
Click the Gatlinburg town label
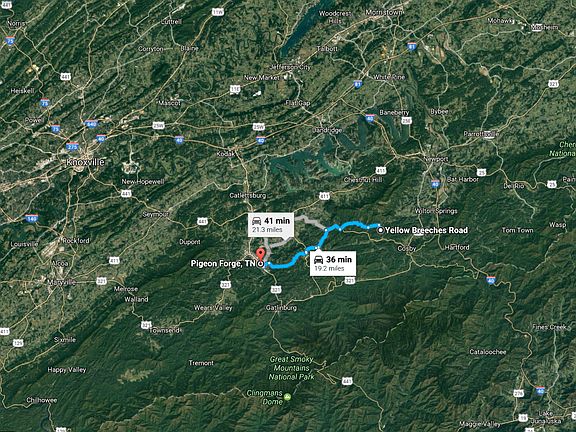point(281,308)
